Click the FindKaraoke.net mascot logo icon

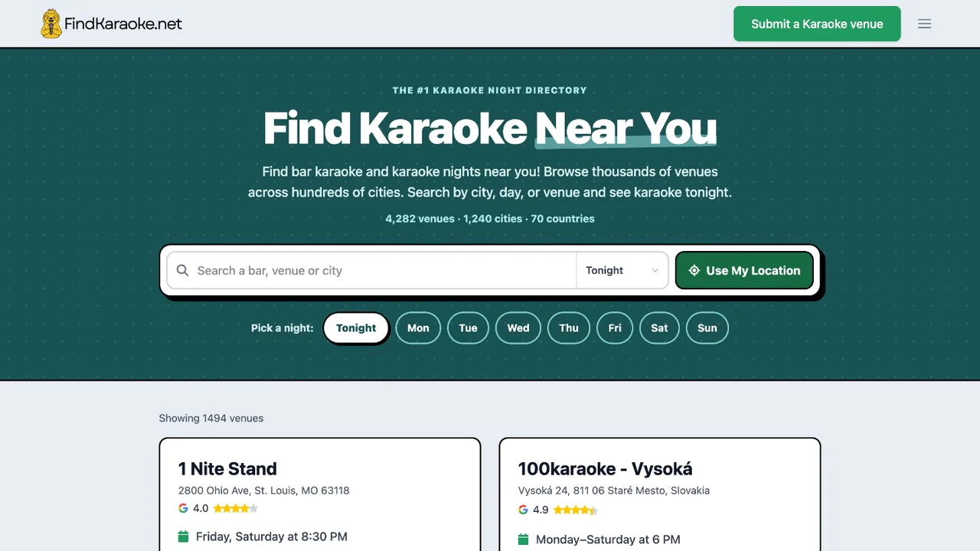[51, 24]
